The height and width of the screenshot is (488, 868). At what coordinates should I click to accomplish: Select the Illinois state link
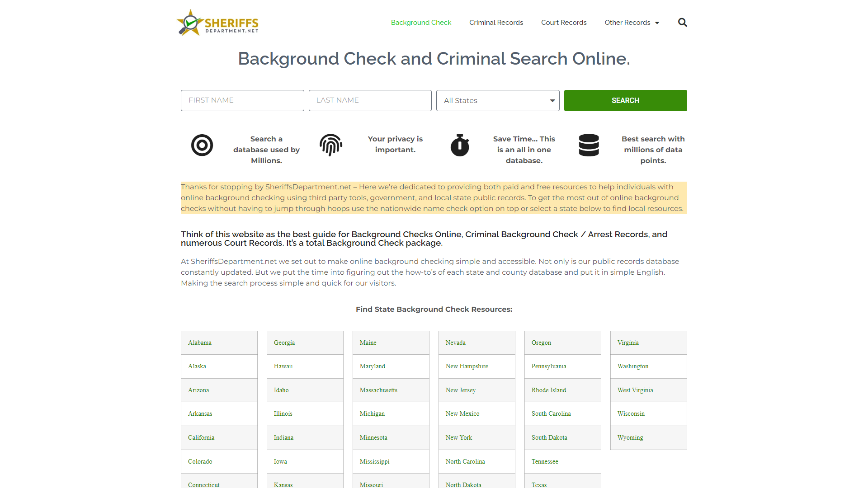(x=283, y=414)
